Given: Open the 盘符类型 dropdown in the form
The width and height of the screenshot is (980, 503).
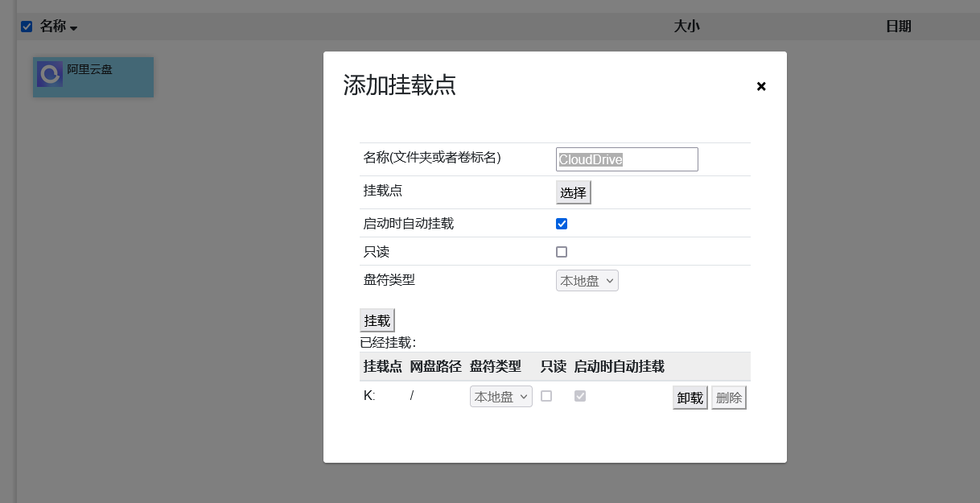Looking at the screenshot, I should (x=587, y=281).
